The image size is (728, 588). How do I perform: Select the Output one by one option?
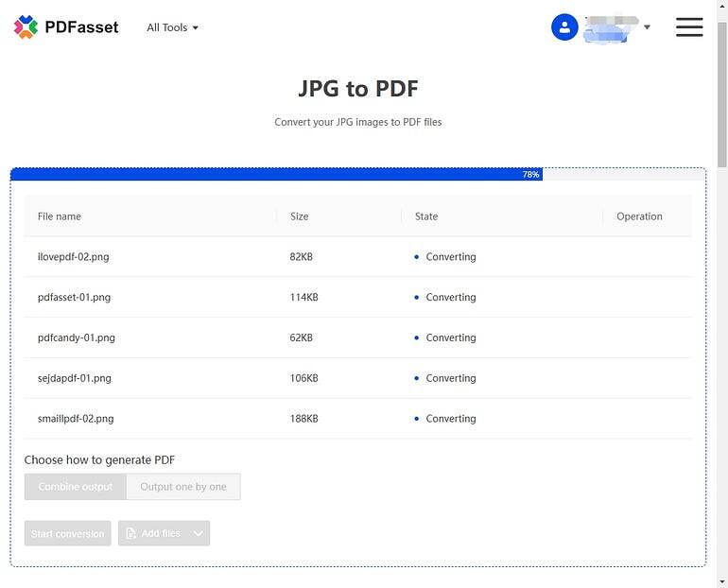(x=183, y=486)
